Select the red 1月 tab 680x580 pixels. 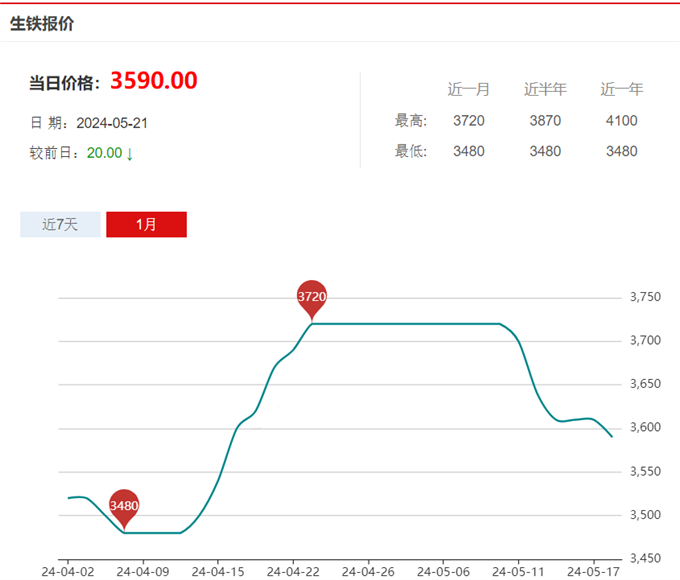146,224
